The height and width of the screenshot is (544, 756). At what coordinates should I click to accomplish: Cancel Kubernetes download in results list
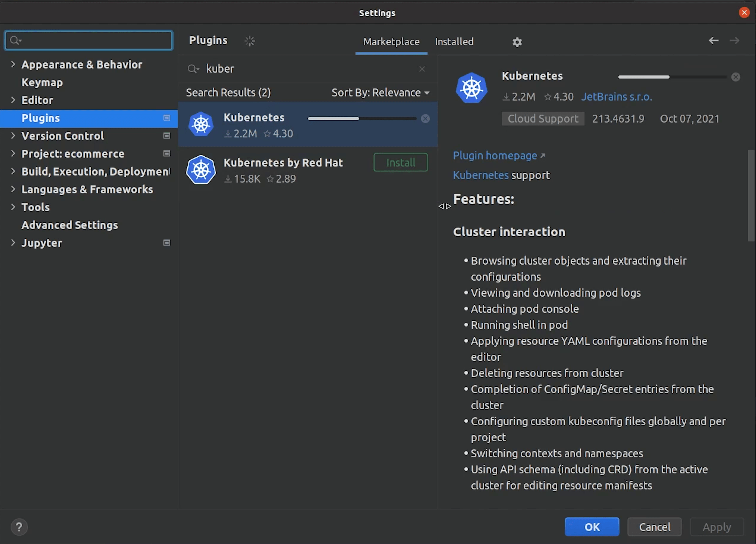[x=425, y=119]
